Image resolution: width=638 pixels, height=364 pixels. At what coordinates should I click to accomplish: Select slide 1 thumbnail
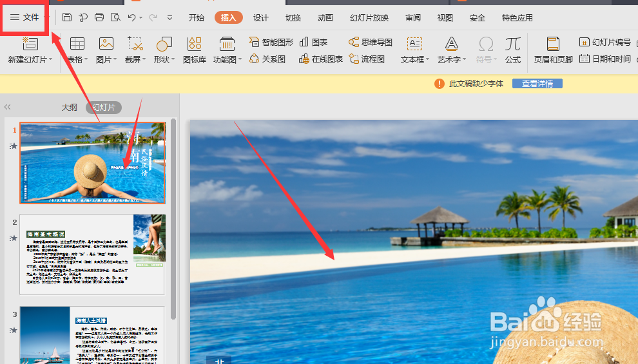(92, 163)
